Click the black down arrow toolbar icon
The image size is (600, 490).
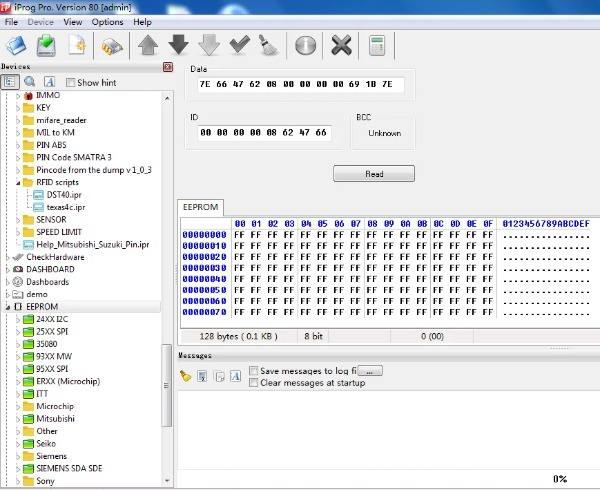[x=178, y=45]
